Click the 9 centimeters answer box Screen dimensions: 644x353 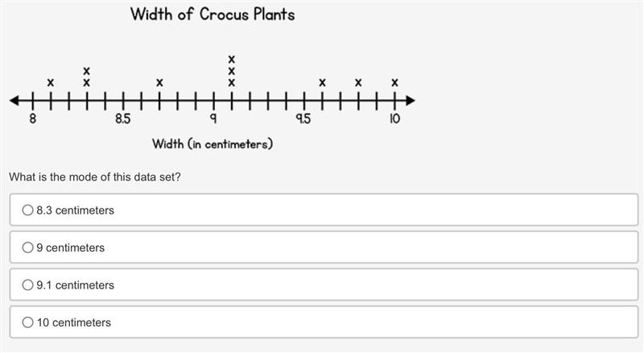click(x=324, y=247)
